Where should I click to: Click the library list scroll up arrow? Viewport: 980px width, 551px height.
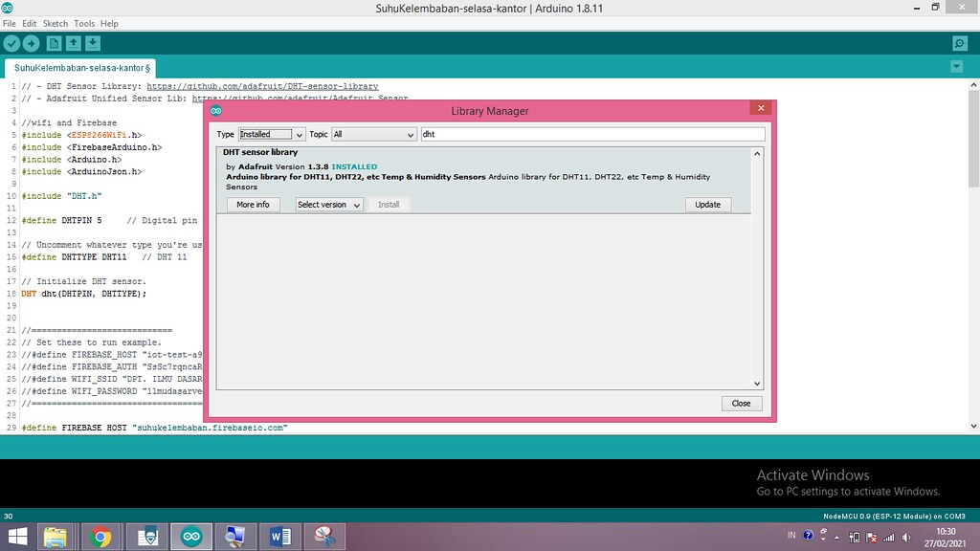(757, 154)
